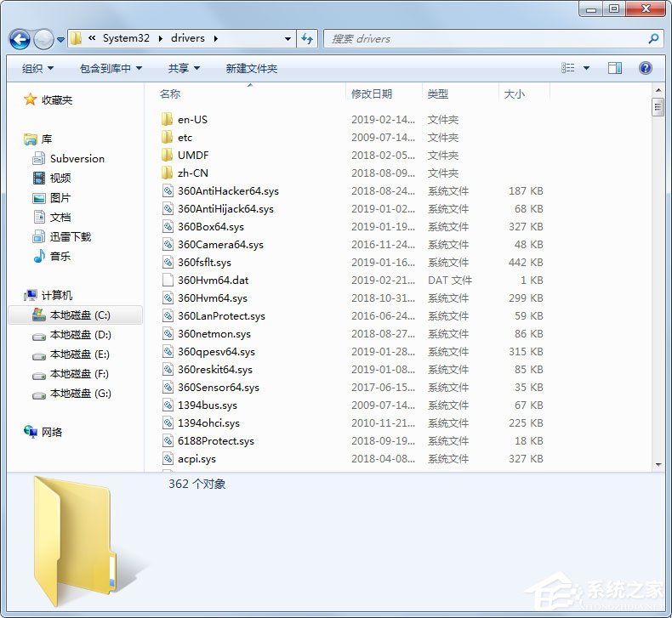This screenshot has height=618, width=672.
Task: Select file 360qpesv64.sys
Action: pyautogui.click(x=216, y=352)
